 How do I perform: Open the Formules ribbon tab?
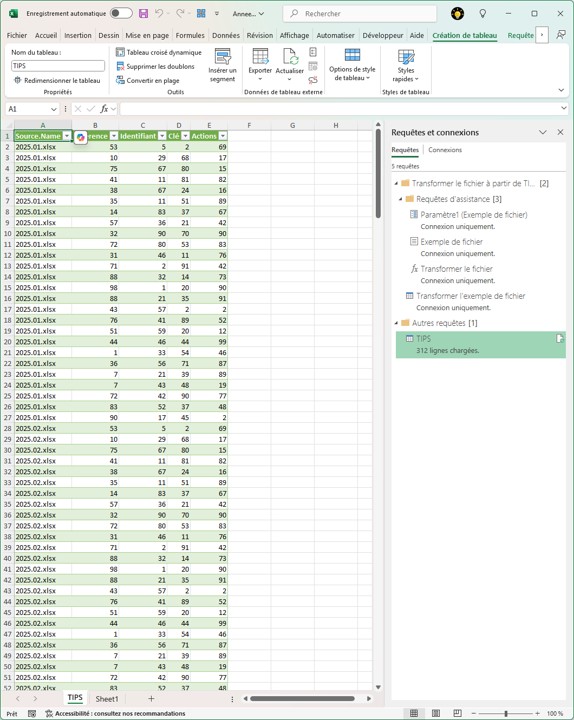tap(190, 35)
